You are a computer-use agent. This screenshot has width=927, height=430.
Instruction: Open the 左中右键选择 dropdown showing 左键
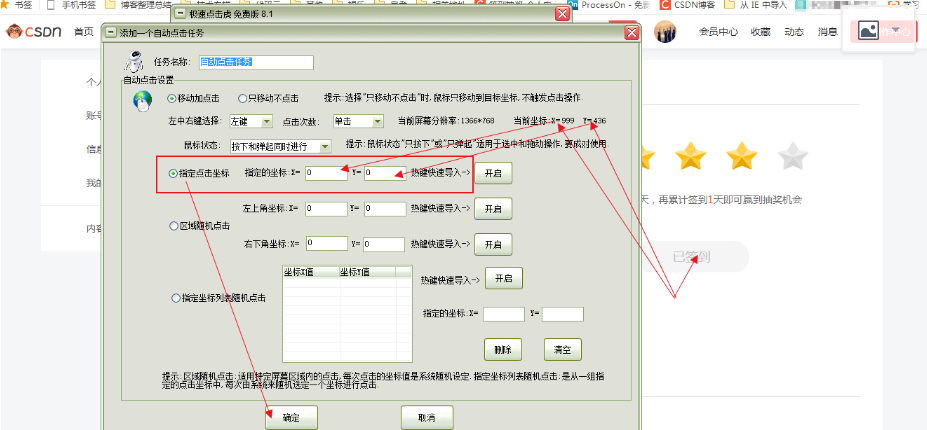[251, 121]
